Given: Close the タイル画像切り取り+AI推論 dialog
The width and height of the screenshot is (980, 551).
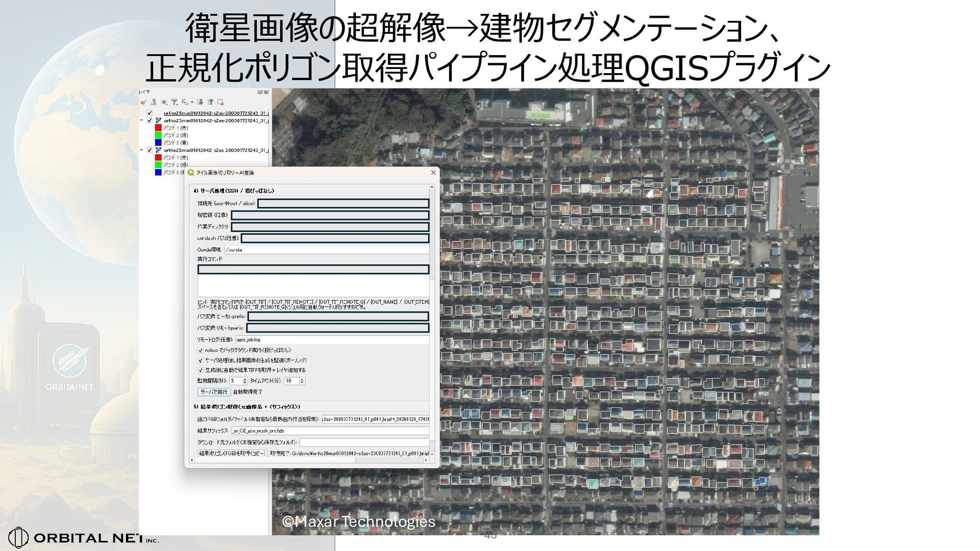Looking at the screenshot, I should pyautogui.click(x=433, y=173).
